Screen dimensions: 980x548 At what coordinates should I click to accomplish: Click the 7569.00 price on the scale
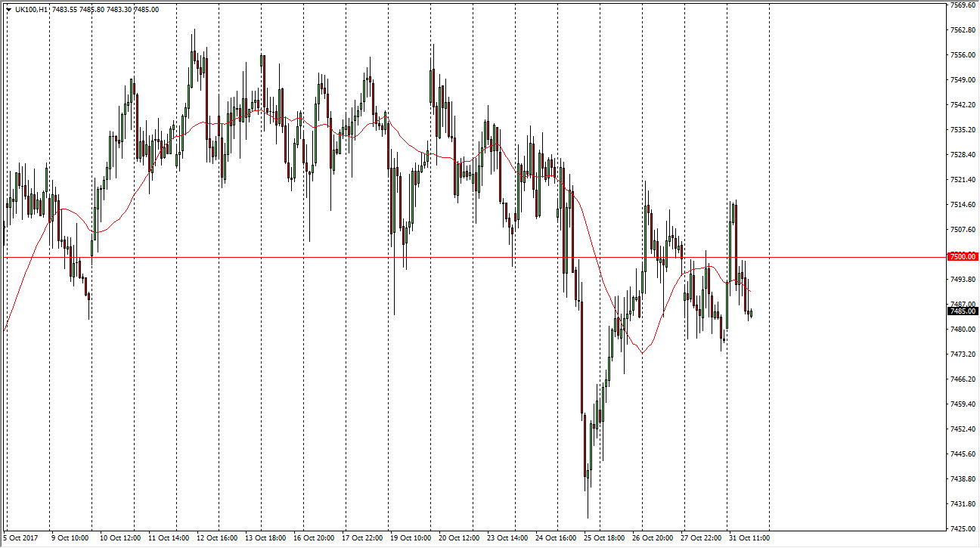pos(963,5)
